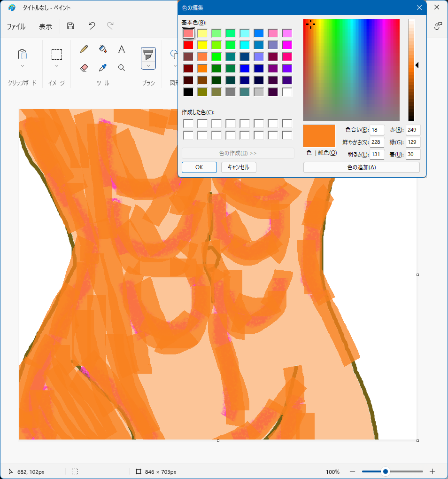The width and height of the screenshot is (448, 479).
Task: Open the ファイル menu
Action: (16, 27)
